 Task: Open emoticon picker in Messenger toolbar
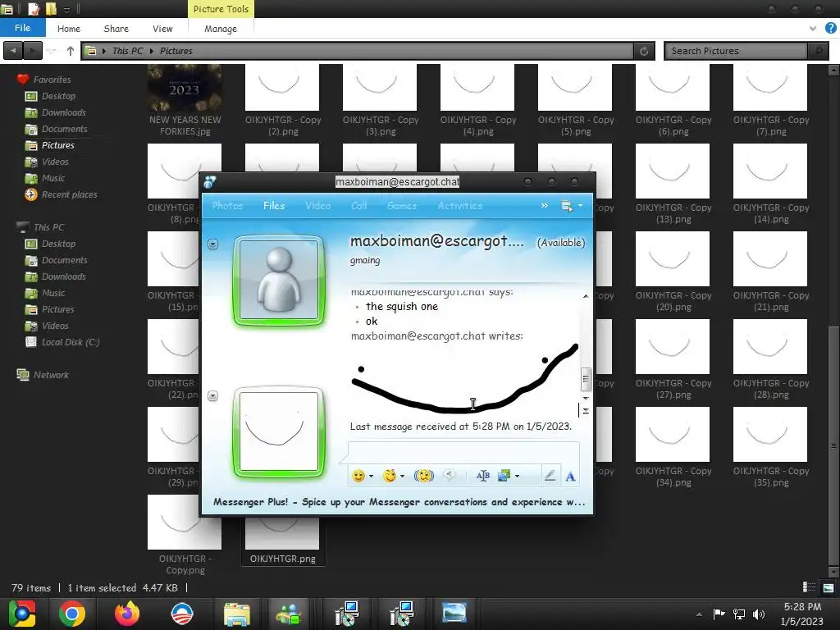coord(358,475)
